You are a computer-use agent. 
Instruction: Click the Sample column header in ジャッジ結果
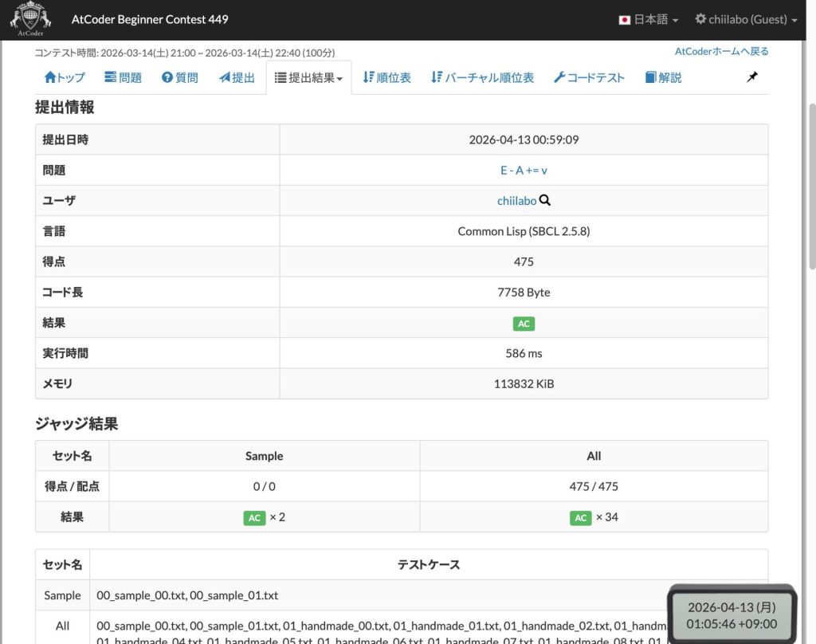click(x=265, y=456)
